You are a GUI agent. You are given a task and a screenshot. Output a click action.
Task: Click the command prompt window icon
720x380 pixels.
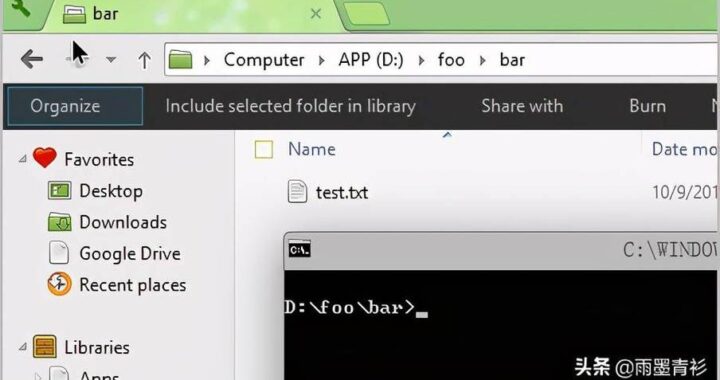[299, 249]
